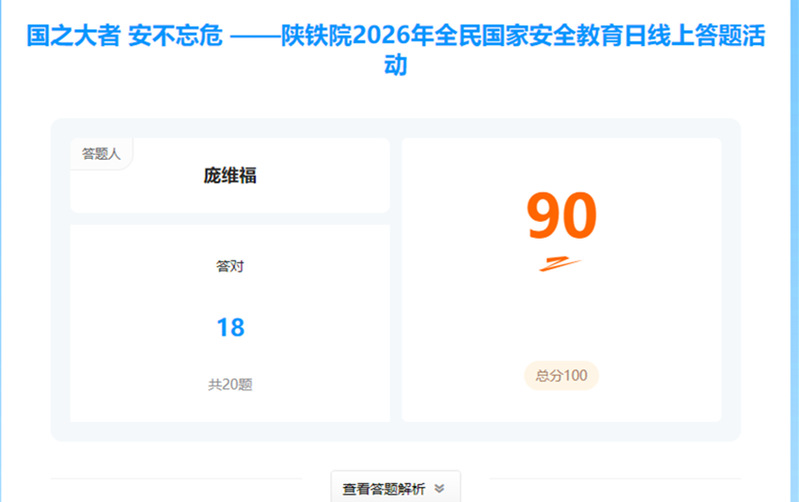Click the orange score number 90
Viewport: 799px width, 502px height.
561,217
